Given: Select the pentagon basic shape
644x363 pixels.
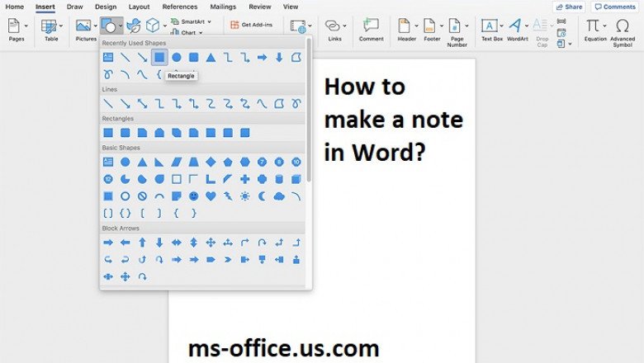Looking at the screenshot, I should tap(228, 162).
